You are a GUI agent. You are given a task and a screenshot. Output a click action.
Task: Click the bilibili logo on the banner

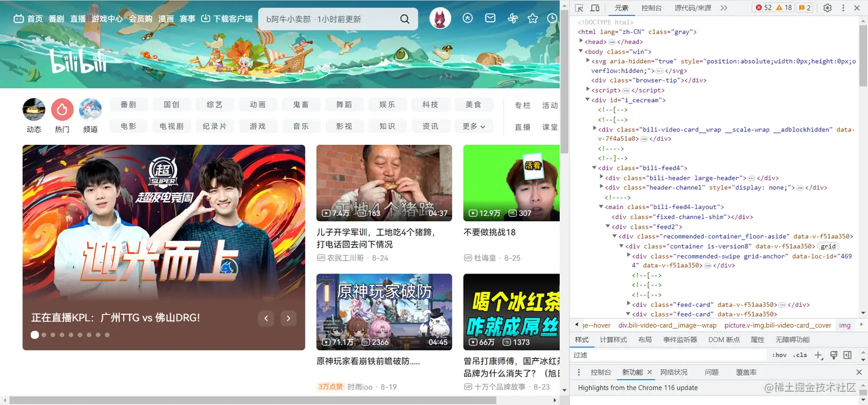(79, 62)
